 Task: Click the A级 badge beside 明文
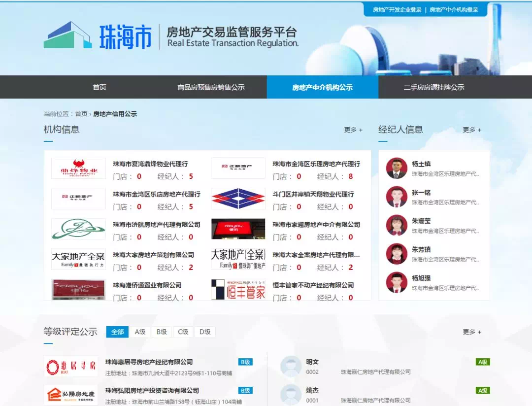click(483, 362)
